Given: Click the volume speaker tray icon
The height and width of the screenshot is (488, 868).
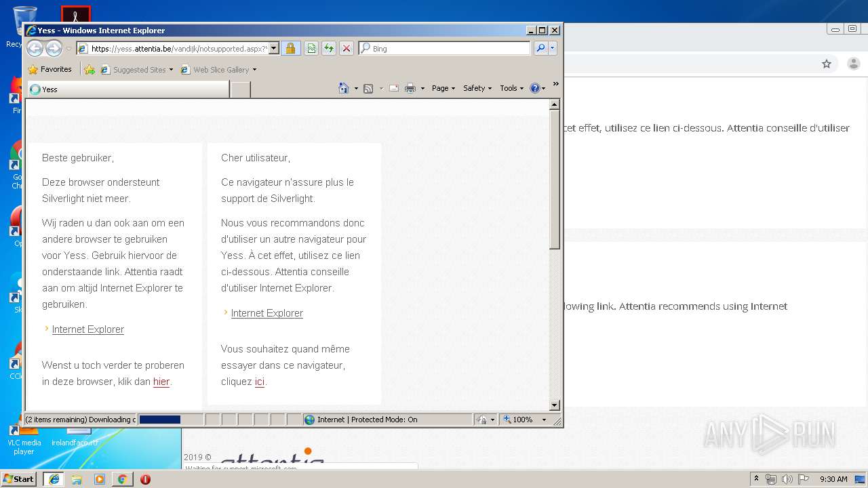Looking at the screenshot, I should pos(787,479).
